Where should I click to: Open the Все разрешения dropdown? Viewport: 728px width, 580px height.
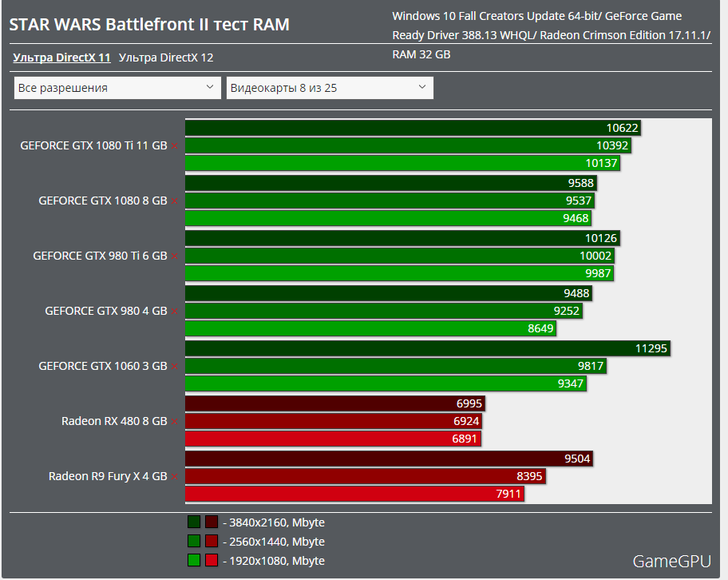pyautogui.click(x=117, y=88)
